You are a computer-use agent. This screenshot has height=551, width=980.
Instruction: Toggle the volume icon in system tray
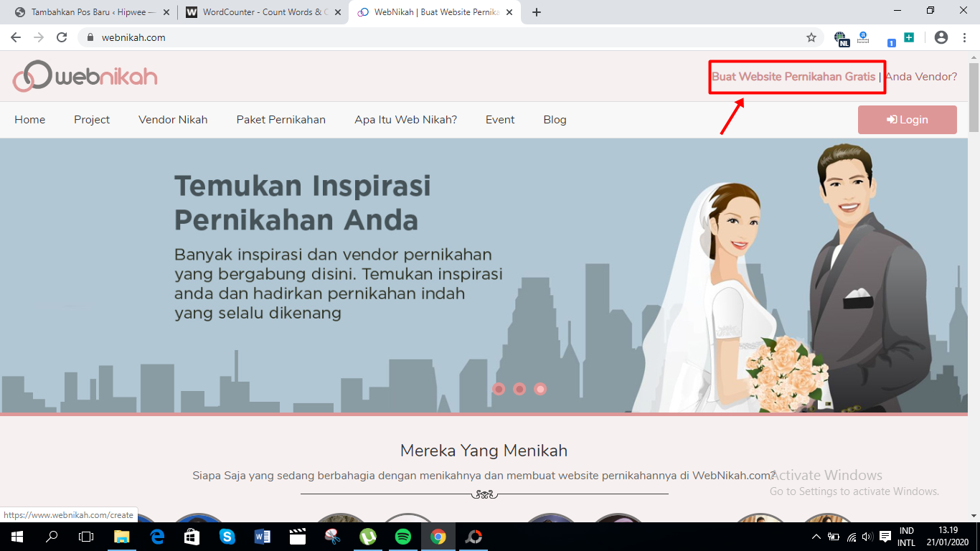coord(866,535)
